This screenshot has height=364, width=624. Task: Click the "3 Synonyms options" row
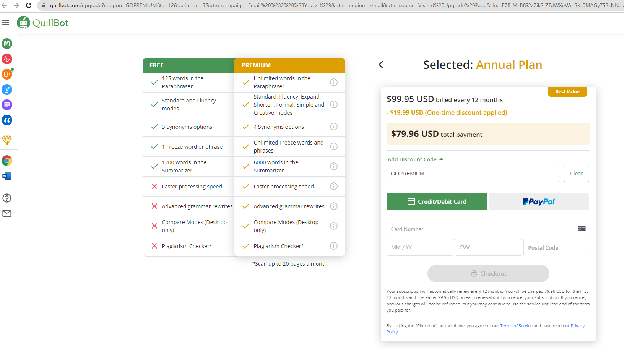(188, 127)
